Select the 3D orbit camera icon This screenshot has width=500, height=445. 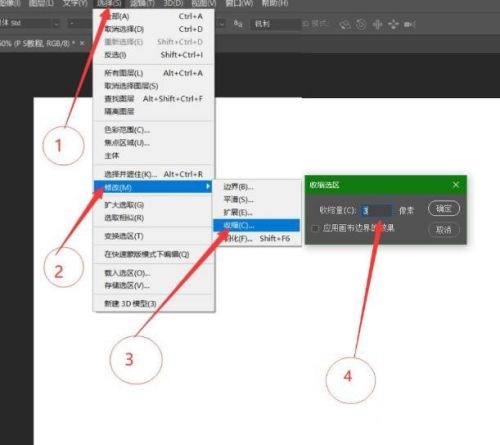[x=345, y=24]
